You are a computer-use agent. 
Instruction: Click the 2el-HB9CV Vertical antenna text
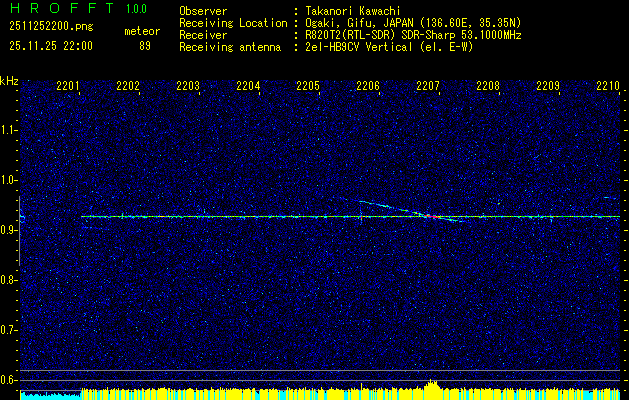point(389,47)
